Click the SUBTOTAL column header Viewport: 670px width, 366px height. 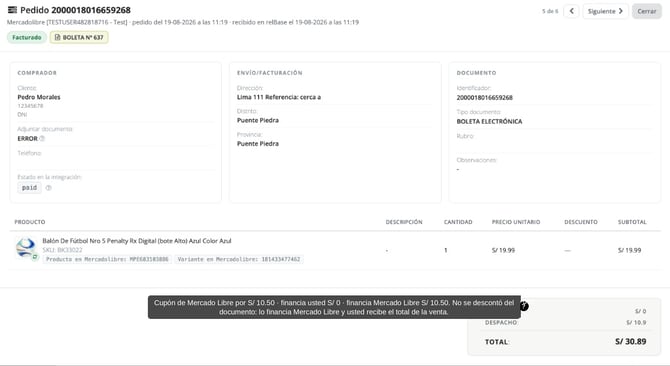click(x=632, y=222)
